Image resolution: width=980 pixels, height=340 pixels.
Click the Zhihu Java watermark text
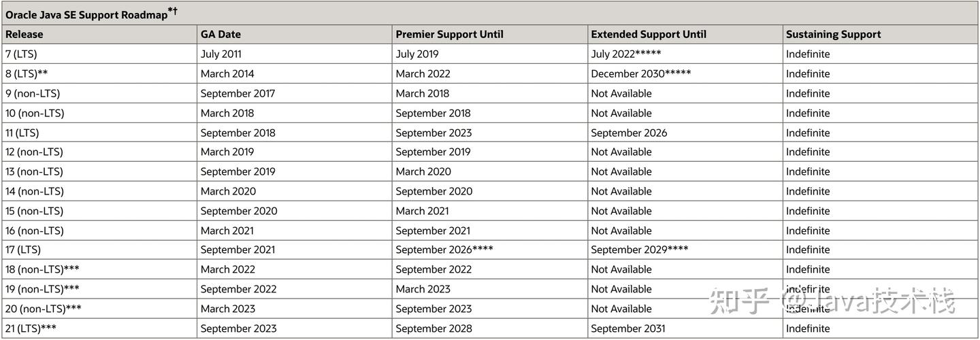(x=831, y=301)
